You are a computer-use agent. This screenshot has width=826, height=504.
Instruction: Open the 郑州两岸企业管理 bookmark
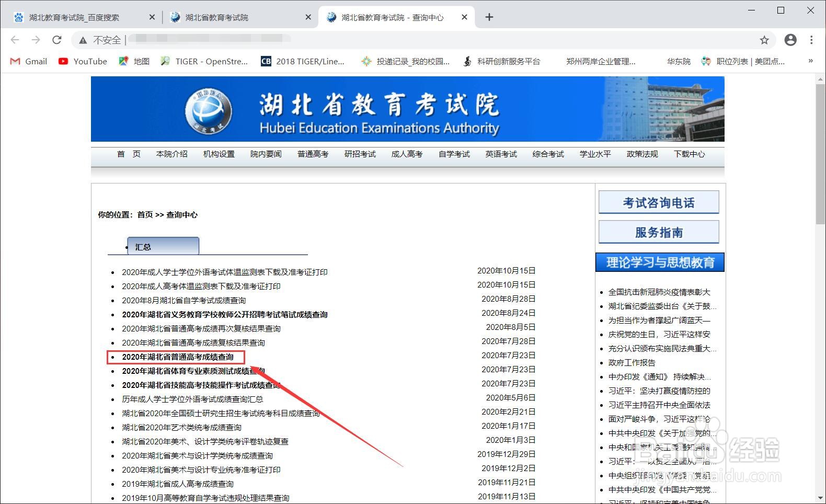pyautogui.click(x=601, y=61)
